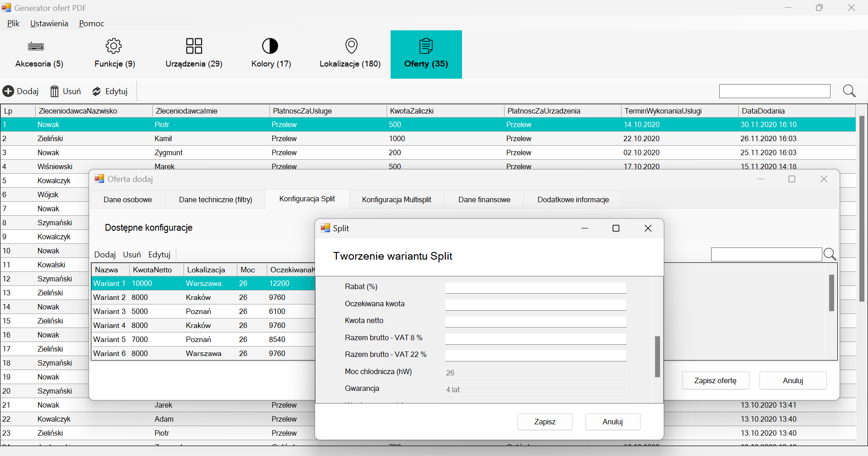Switch to the Dodatkowe informacje tab
This screenshot has height=456, width=868.
pyautogui.click(x=573, y=199)
